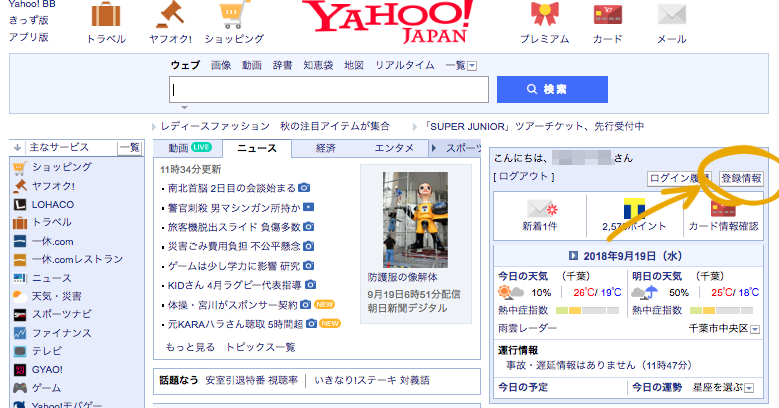This screenshot has height=408, width=779.
Task: Expand date panel 2018年9月19日 arrow
Action: 573,256
